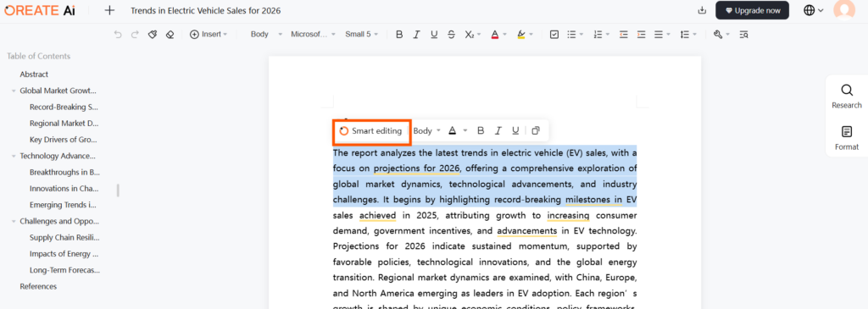Click the redo arrow in the toolbar
The image size is (868, 309).
135,34
